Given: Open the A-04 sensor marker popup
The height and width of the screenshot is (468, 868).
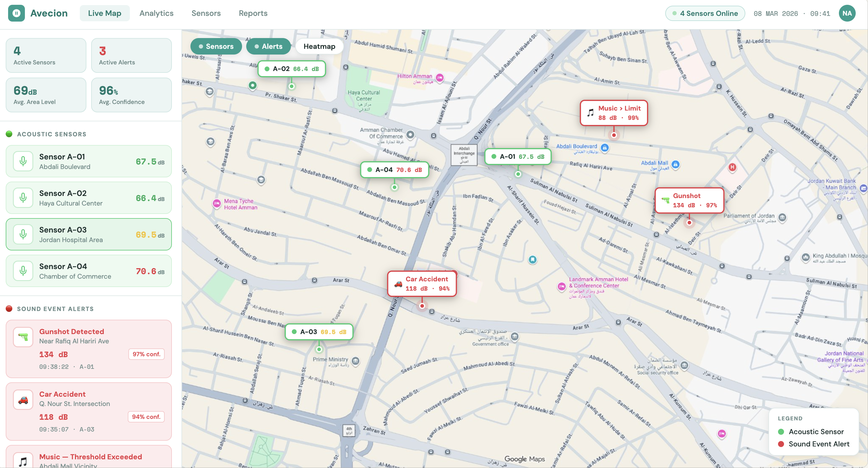Looking at the screenshot, I should (x=394, y=170).
